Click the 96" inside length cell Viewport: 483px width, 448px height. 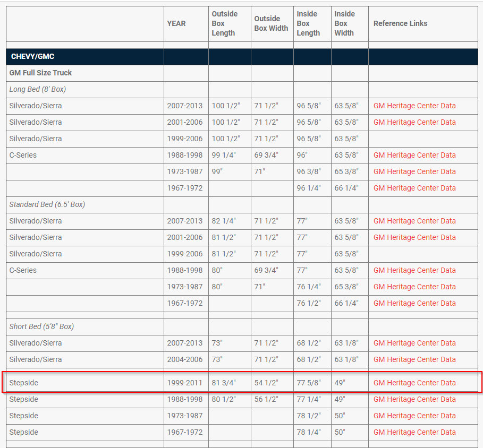click(x=302, y=155)
